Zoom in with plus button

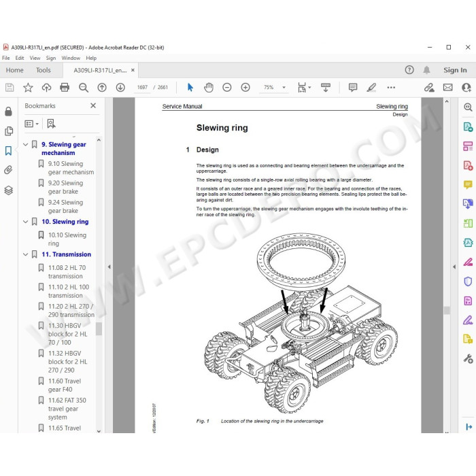pos(245,88)
